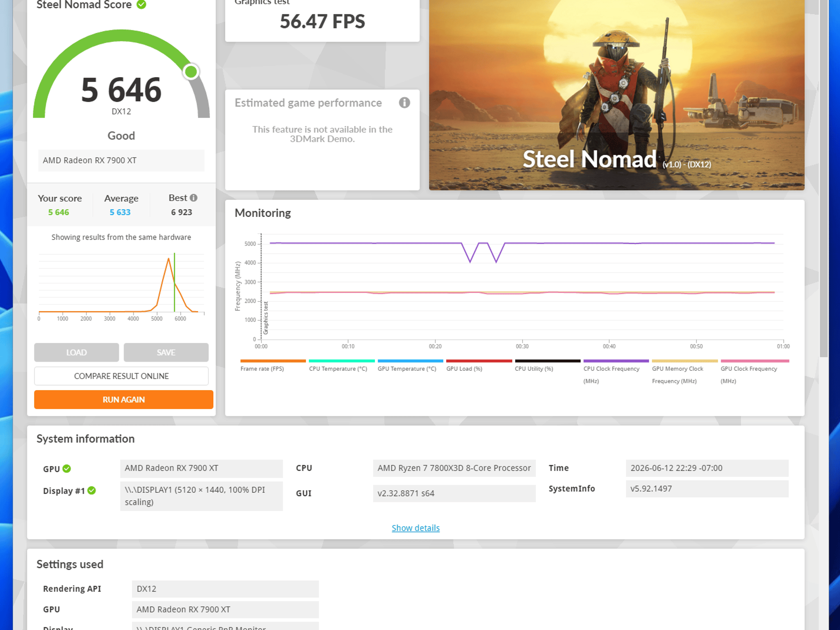Click the green validation check beside GPU

tap(67, 468)
